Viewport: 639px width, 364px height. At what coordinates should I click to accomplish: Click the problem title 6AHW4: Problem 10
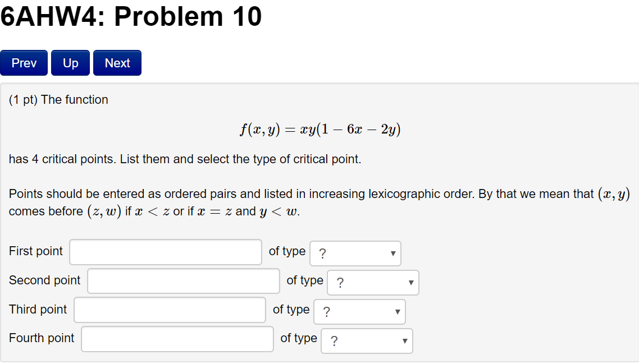click(131, 16)
